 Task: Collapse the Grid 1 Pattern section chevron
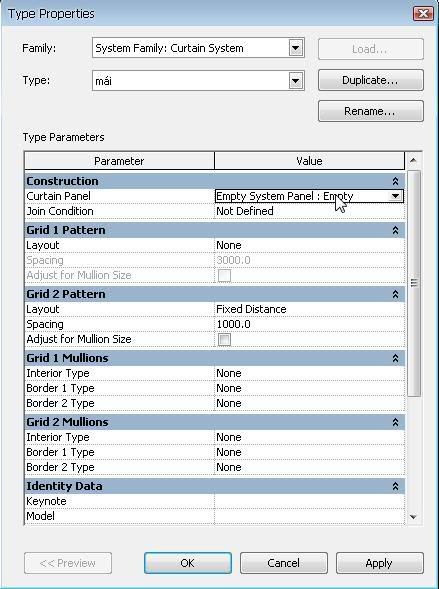pyautogui.click(x=395, y=230)
